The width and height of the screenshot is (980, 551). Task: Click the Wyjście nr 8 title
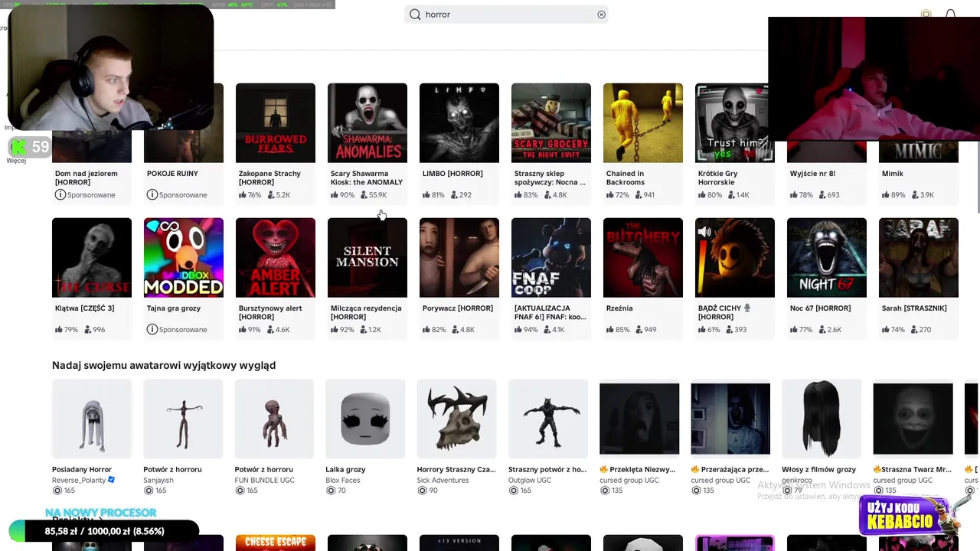(x=812, y=174)
